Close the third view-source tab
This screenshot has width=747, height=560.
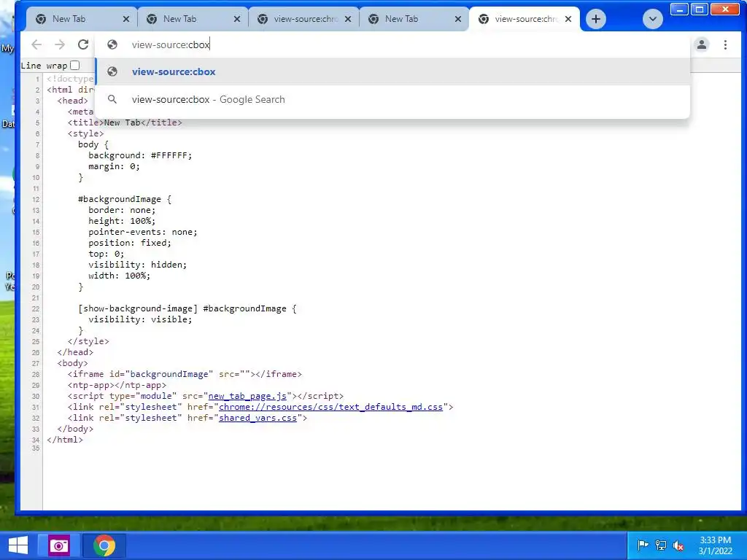click(x=348, y=19)
